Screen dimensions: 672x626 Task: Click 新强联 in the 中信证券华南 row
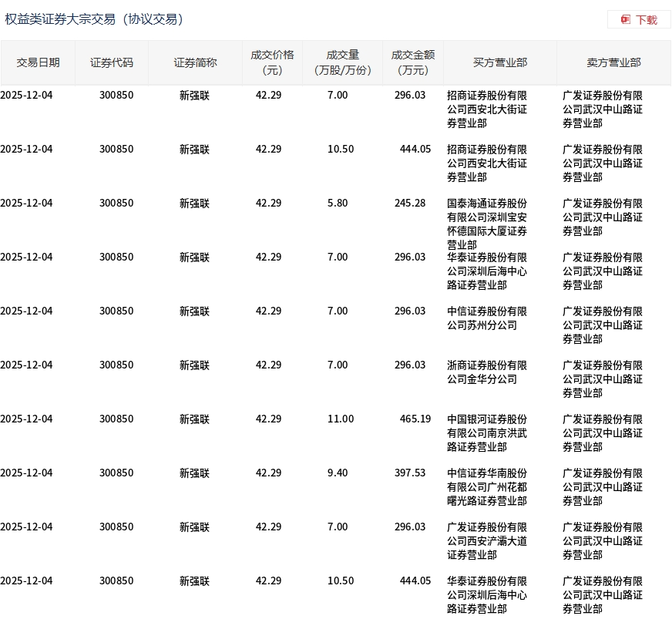(x=194, y=473)
